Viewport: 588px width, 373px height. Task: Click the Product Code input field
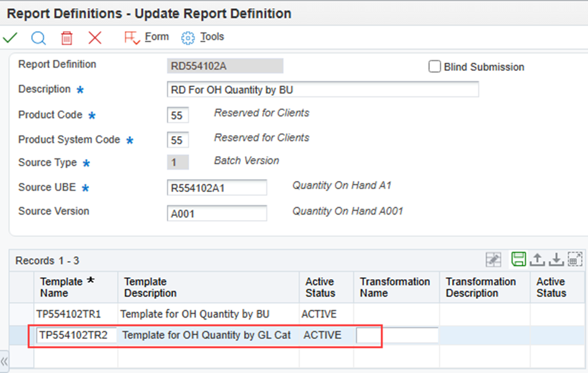[178, 116]
